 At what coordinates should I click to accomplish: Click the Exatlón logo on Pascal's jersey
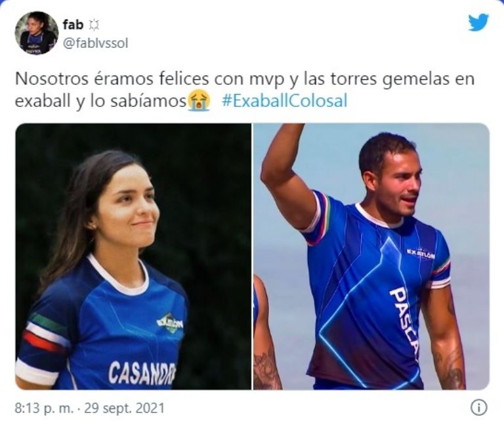(x=421, y=254)
